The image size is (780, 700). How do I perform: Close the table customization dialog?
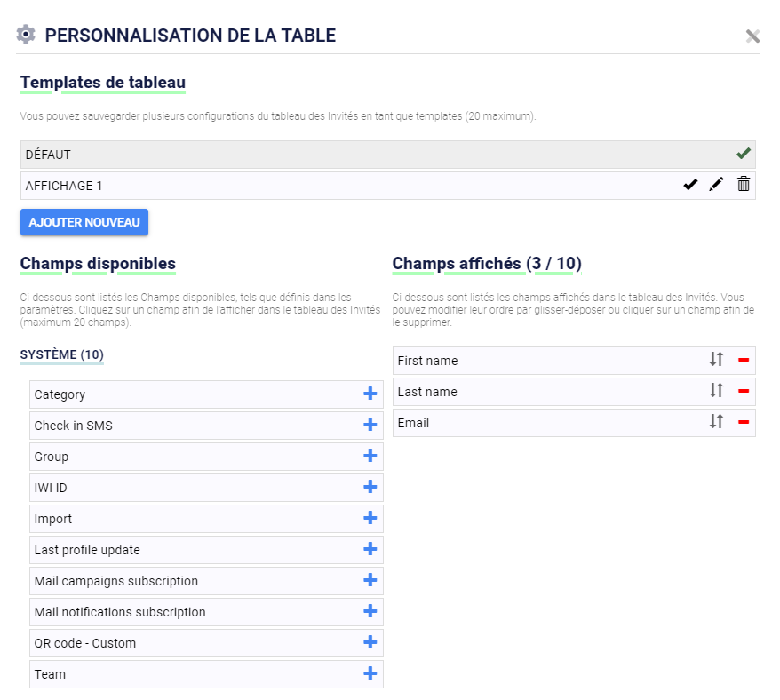pos(752,36)
